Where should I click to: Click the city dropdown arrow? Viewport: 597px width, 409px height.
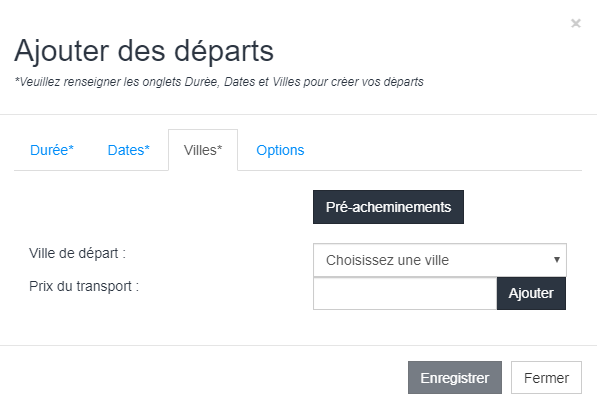[x=557, y=260]
